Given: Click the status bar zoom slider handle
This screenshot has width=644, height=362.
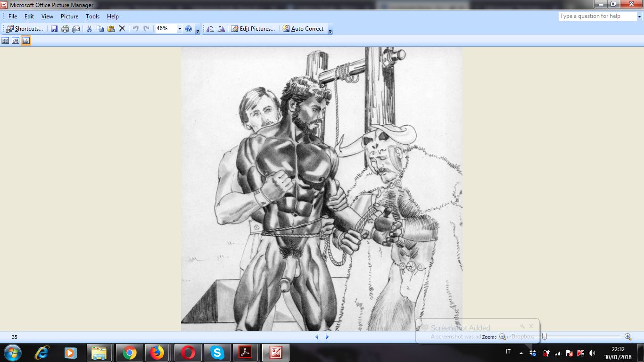Looking at the screenshot, I should pyautogui.click(x=544, y=337).
